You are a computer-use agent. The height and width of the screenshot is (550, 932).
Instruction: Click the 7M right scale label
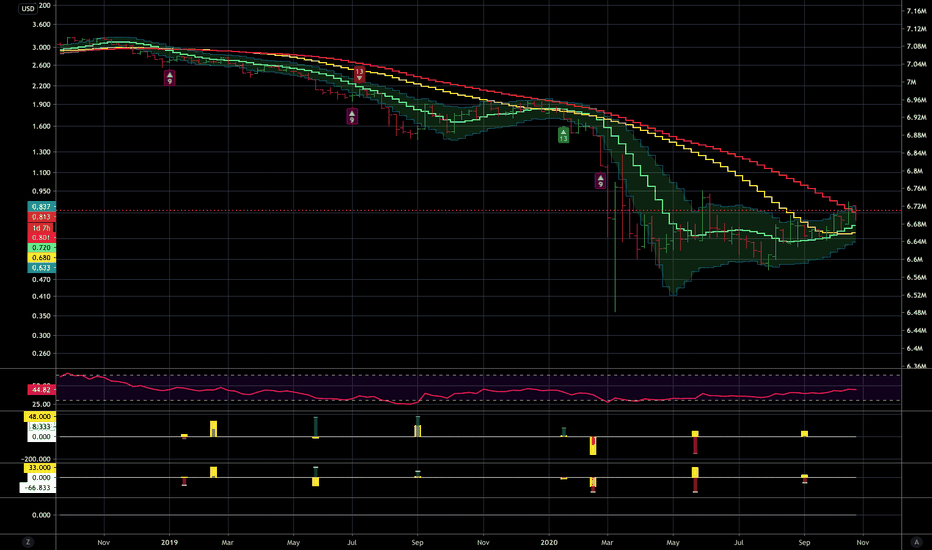(x=911, y=82)
